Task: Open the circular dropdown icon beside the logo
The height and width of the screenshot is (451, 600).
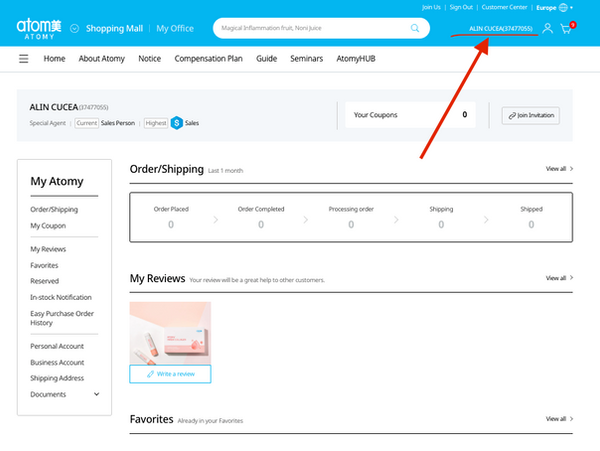Action: pyautogui.click(x=75, y=28)
